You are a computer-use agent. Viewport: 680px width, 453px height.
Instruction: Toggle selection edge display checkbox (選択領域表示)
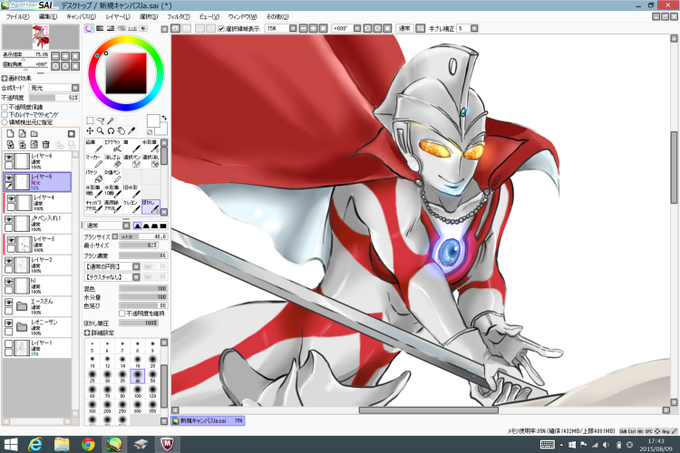221,29
